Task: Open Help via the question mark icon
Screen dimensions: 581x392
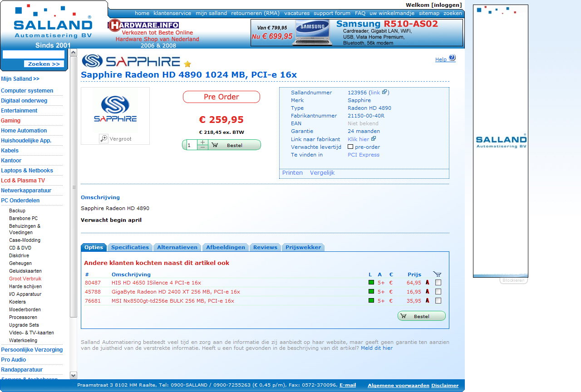Action: (x=452, y=58)
